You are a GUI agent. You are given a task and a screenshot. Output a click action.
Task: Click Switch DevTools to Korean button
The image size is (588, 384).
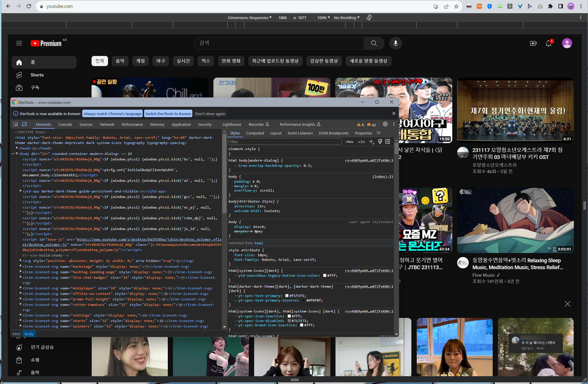(x=168, y=114)
